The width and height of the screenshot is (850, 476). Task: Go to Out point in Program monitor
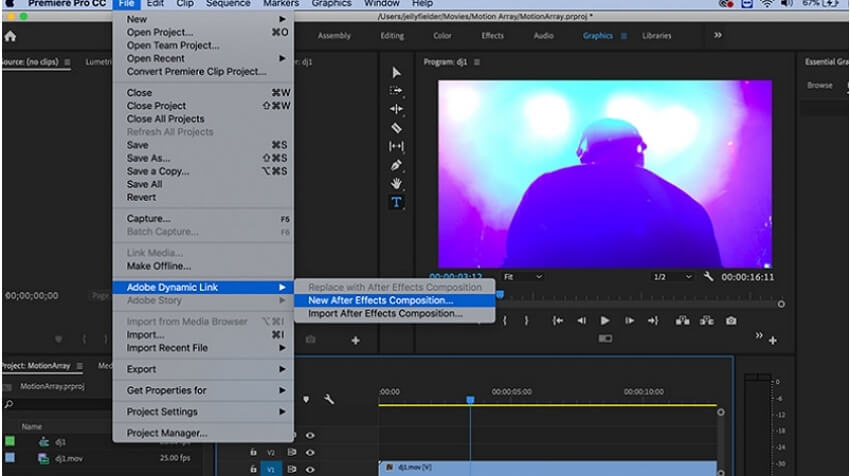click(653, 321)
